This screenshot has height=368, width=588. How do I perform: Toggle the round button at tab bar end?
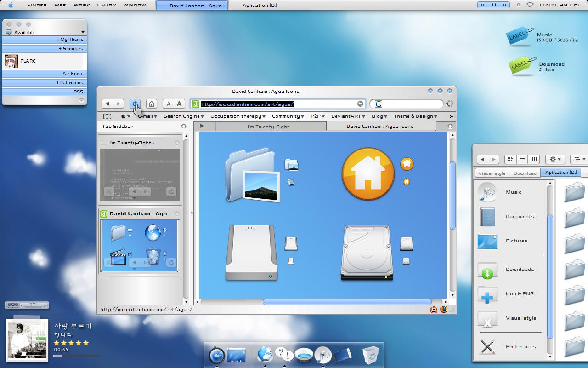point(450,126)
